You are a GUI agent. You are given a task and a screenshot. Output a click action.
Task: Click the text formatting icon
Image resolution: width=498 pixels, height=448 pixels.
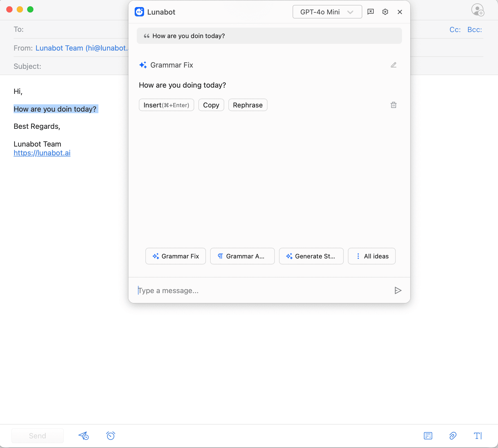pos(478,436)
